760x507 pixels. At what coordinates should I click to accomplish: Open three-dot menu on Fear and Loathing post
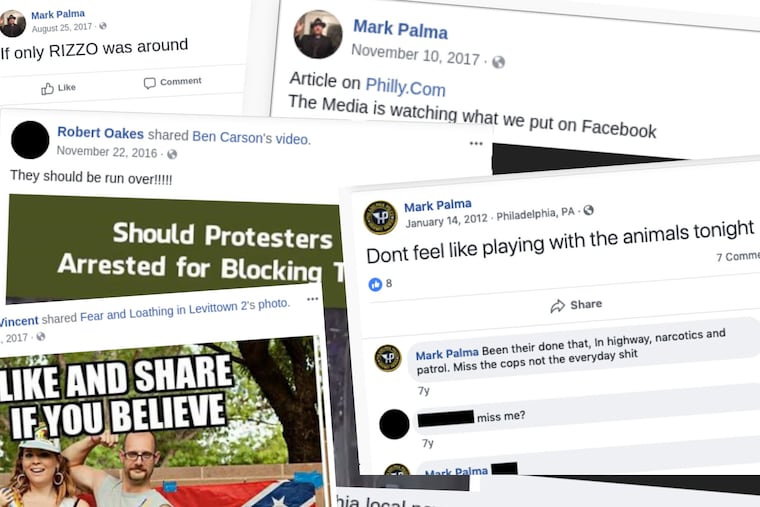313,299
